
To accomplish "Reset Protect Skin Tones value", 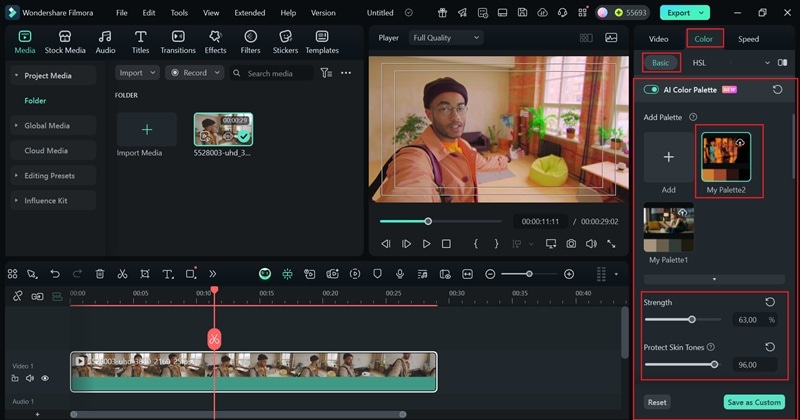I will pos(770,347).
